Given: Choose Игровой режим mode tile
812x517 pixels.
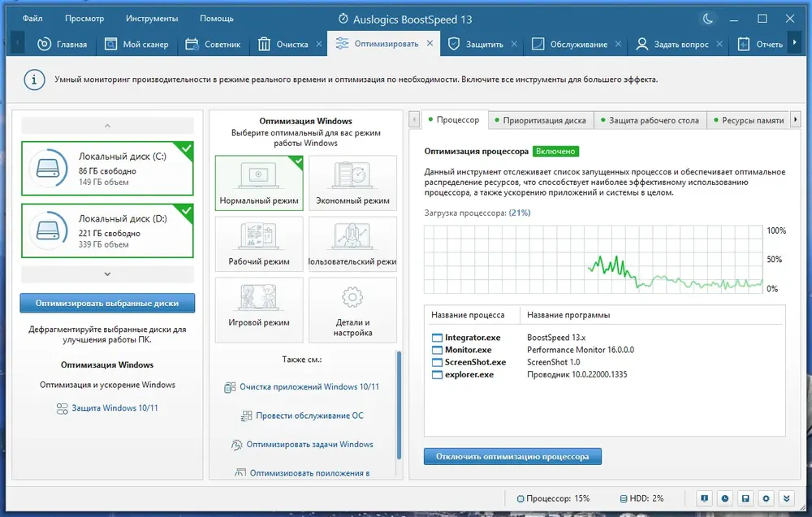Looking at the screenshot, I should [x=259, y=310].
